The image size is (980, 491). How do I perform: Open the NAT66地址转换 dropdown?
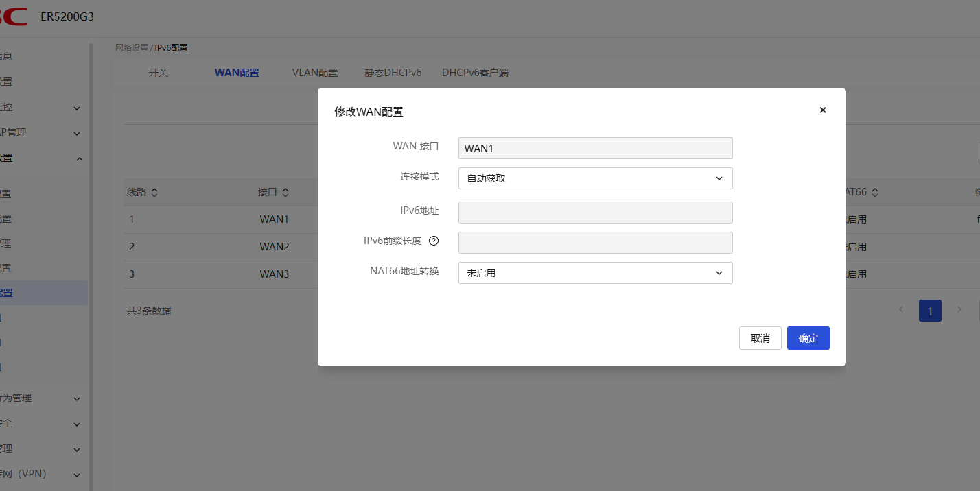595,273
